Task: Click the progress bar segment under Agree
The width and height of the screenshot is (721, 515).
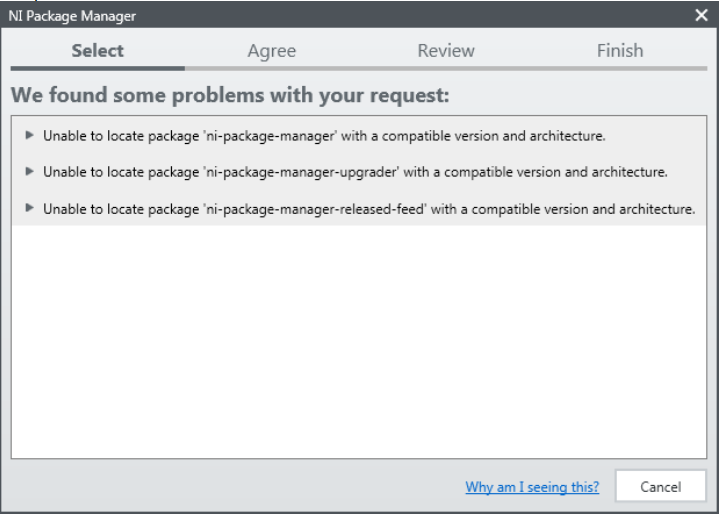Action: point(271,68)
